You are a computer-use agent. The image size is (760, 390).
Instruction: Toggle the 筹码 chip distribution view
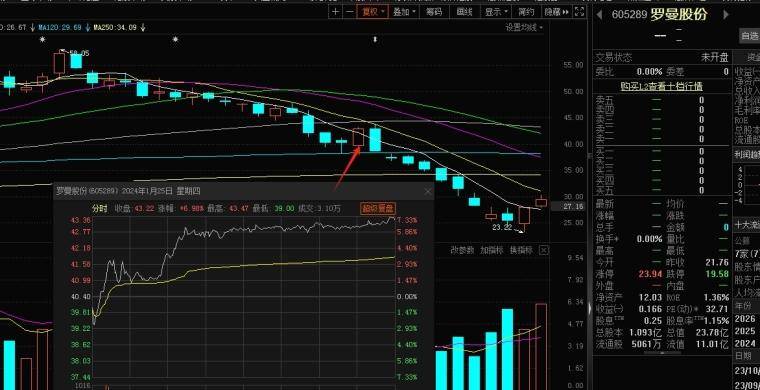434,12
